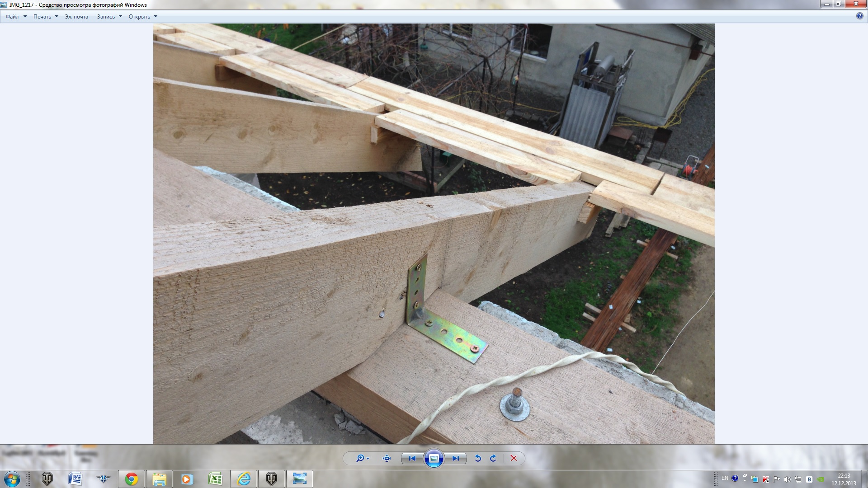
Task: Click the displayed roof beam photo
Action: (434, 234)
